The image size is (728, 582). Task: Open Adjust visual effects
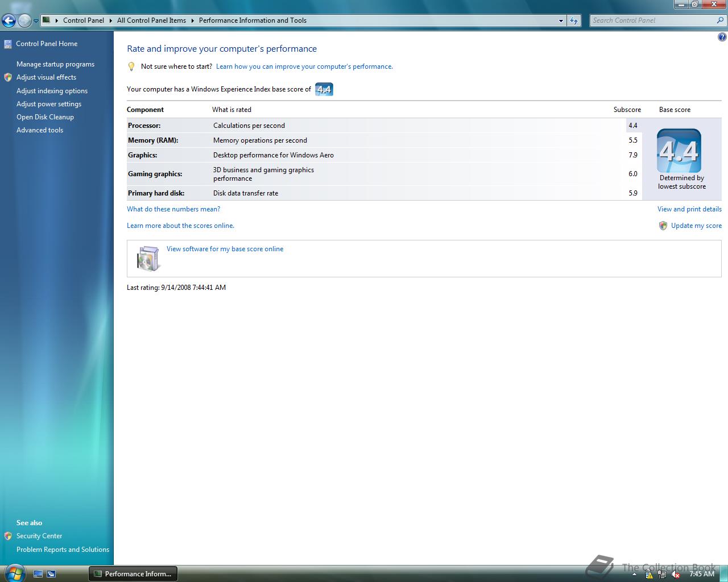(46, 77)
